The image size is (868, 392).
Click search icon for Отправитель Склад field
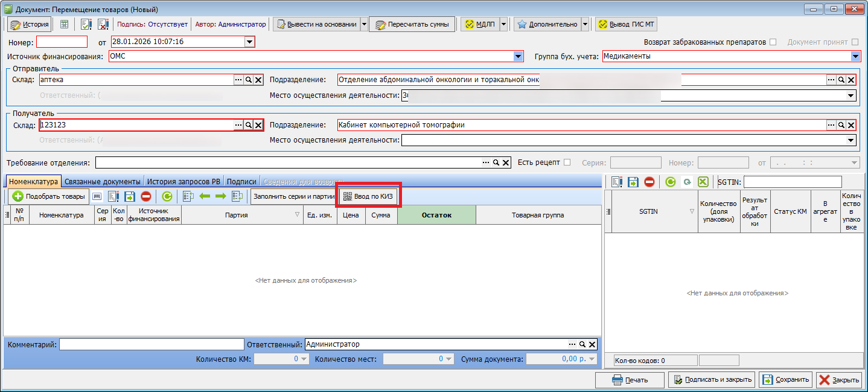click(248, 80)
